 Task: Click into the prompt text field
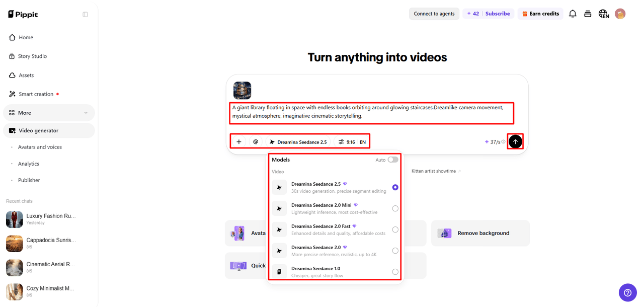pos(372,112)
